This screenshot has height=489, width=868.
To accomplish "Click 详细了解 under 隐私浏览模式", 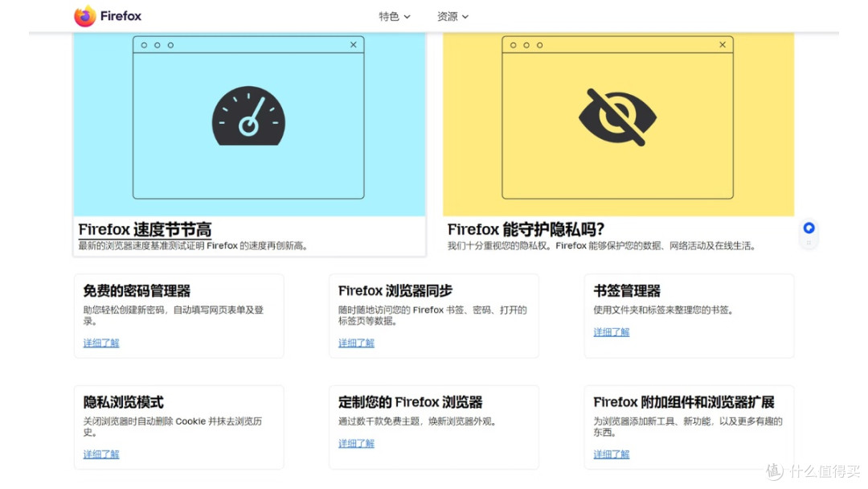I will coord(101,454).
